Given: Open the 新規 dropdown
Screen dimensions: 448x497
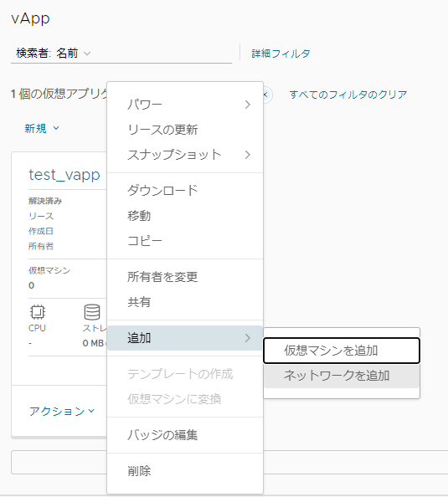Looking at the screenshot, I should point(42,128).
